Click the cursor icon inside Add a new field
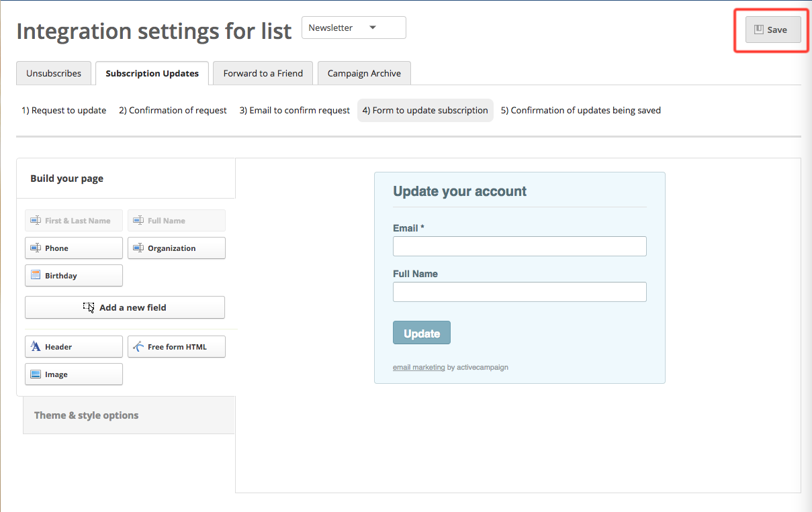This screenshot has width=812, height=512. [x=89, y=307]
